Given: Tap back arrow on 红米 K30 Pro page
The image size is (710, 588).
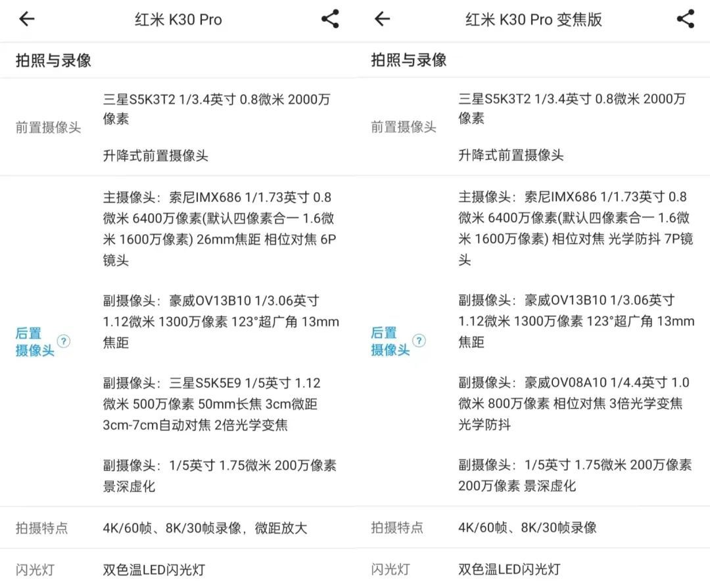Looking at the screenshot, I should point(27,19).
